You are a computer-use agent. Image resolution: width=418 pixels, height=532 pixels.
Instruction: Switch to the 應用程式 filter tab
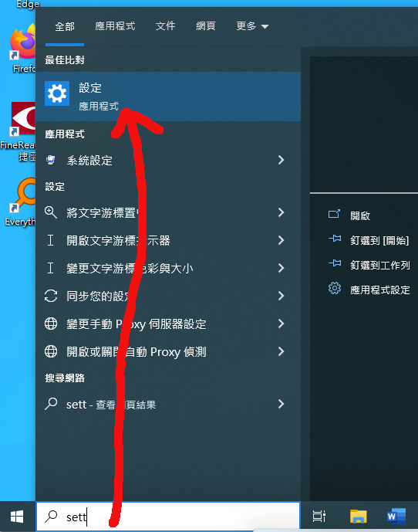click(115, 26)
